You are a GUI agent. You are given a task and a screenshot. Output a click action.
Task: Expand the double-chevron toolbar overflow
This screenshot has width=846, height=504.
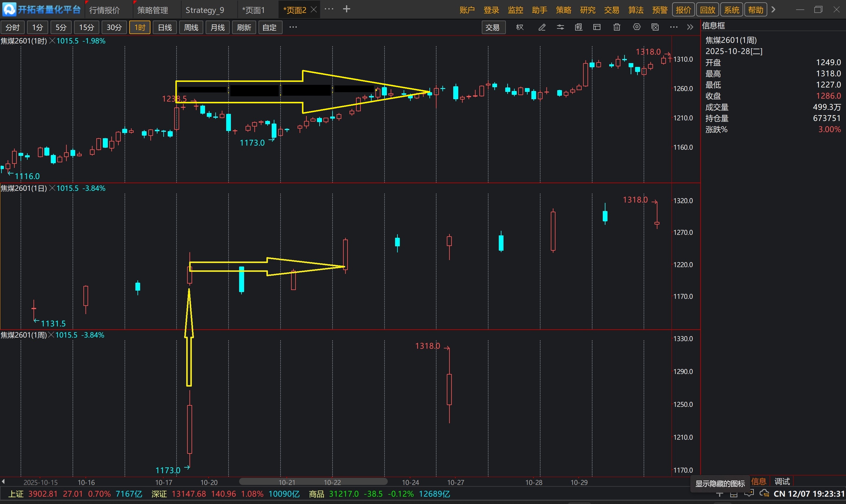point(690,27)
